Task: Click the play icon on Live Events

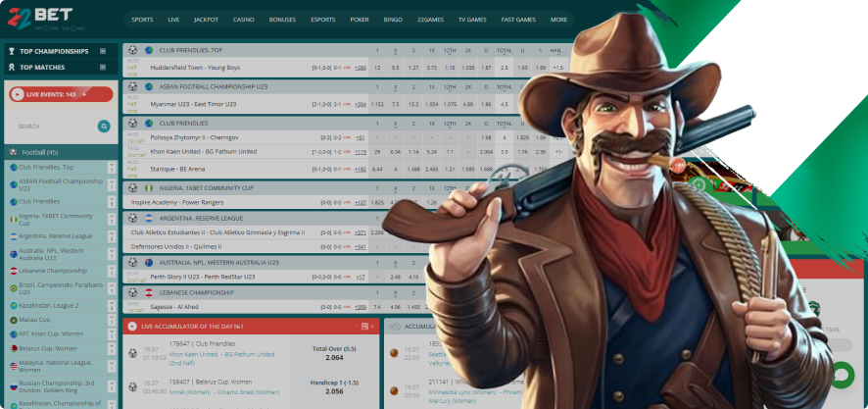Action: pos(18,95)
